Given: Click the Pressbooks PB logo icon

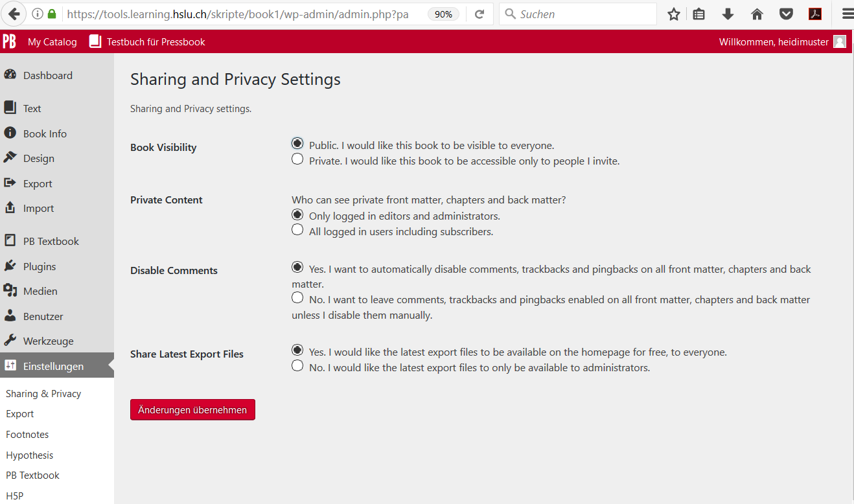Looking at the screenshot, I should pos(9,41).
